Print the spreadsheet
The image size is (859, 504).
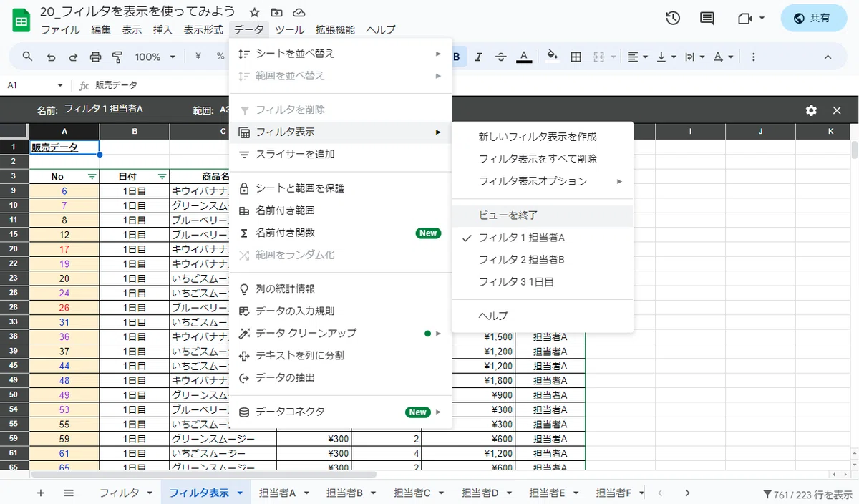(x=96, y=57)
